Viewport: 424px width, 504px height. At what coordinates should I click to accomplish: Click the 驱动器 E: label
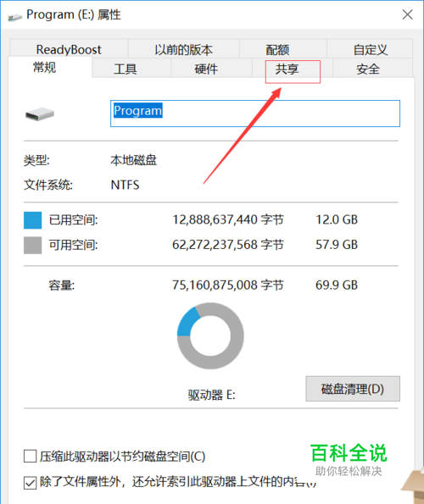pyautogui.click(x=212, y=395)
